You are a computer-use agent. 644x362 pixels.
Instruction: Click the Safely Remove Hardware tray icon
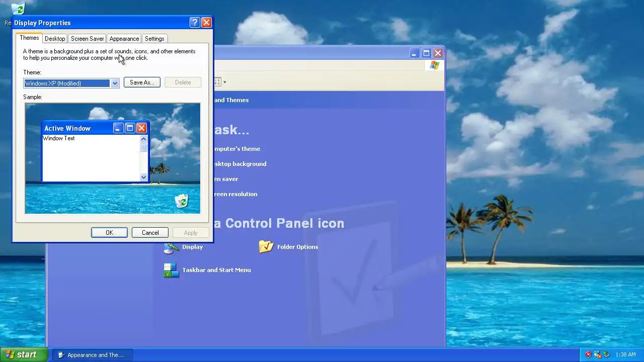[x=606, y=355]
